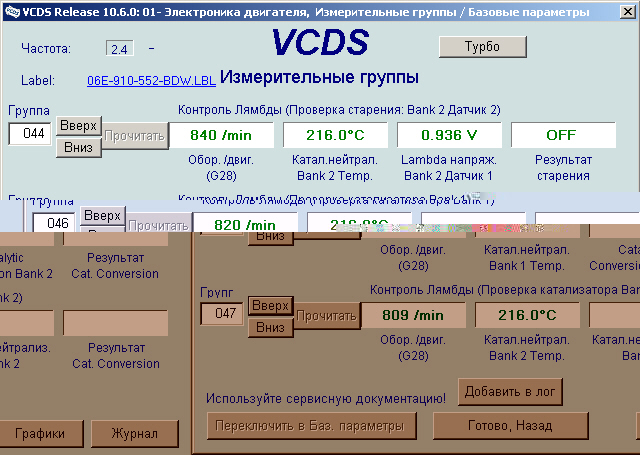Click Прочитать for group 044

135,136
